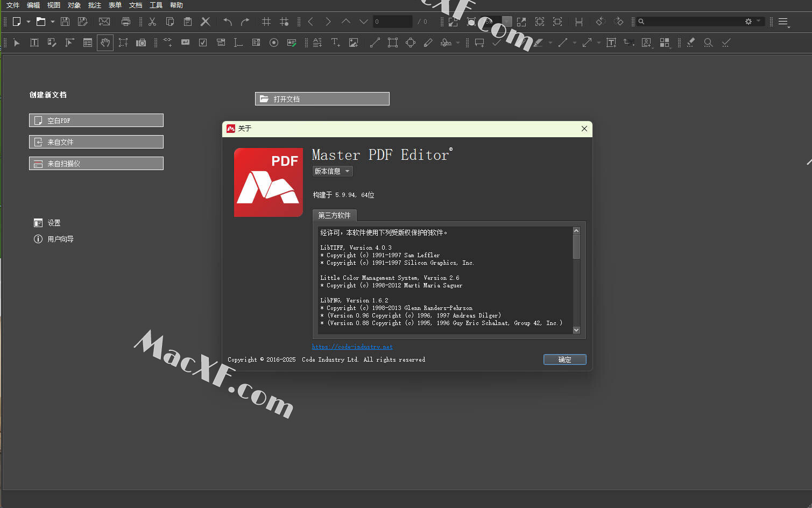The image size is (812, 508).
Task: Click the paste clipboard icon
Action: 188,22
